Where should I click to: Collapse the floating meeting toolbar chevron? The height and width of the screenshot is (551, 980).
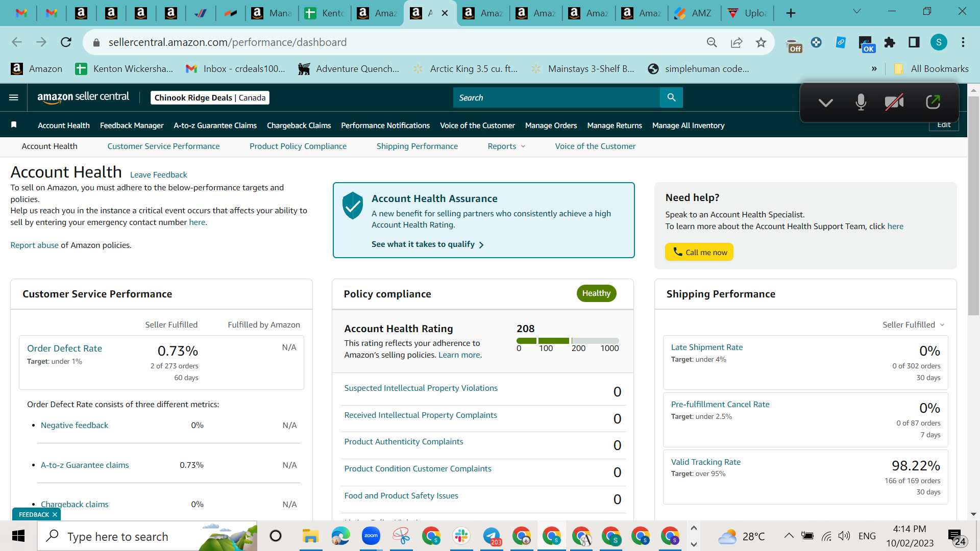[825, 103]
